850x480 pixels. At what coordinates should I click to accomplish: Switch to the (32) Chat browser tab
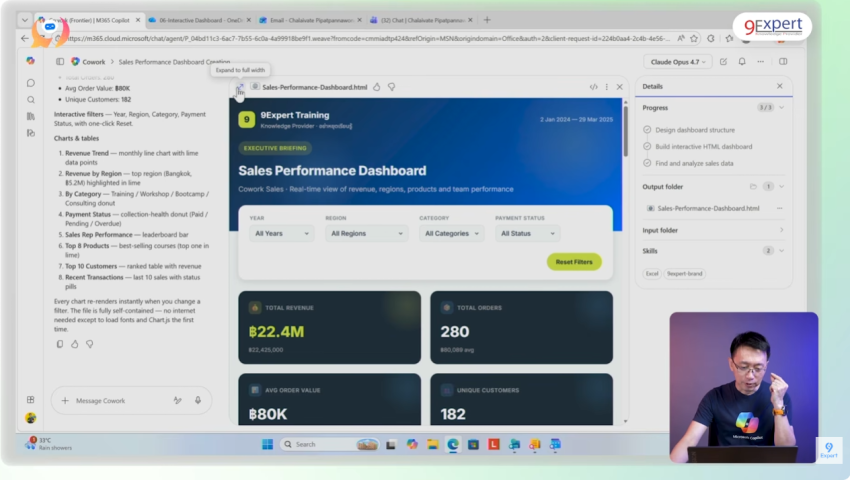pos(422,20)
